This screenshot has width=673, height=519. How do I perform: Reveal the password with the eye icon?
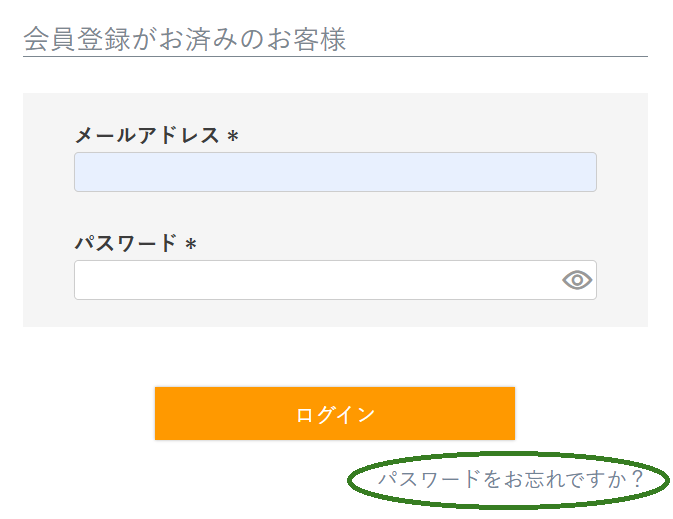coord(577,280)
